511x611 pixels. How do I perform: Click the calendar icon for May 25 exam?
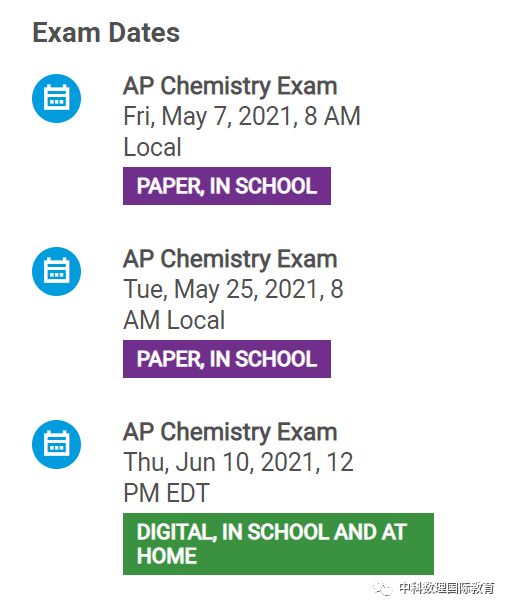click(57, 271)
